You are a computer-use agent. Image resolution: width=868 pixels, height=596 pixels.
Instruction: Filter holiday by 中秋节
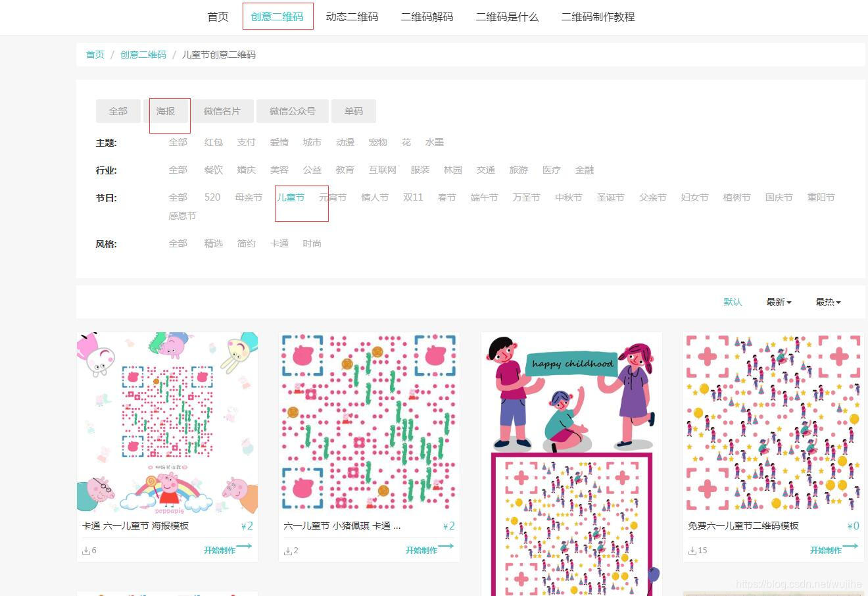pyautogui.click(x=569, y=197)
